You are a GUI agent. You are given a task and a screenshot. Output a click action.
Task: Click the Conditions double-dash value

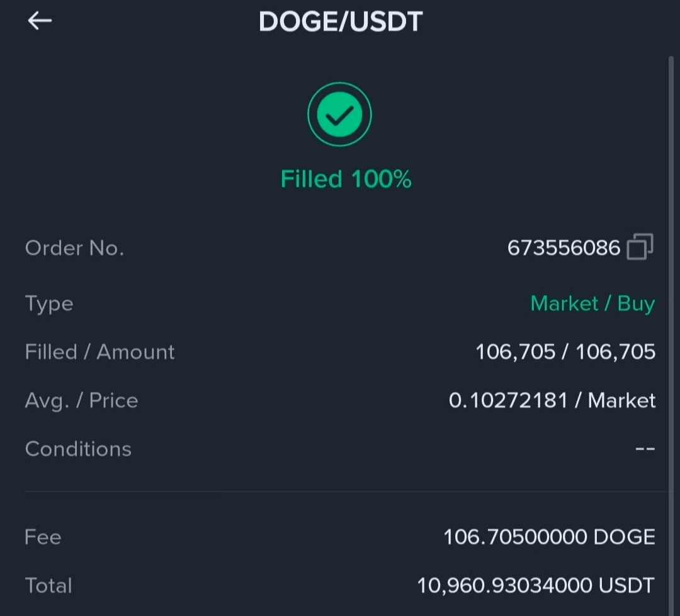645,449
